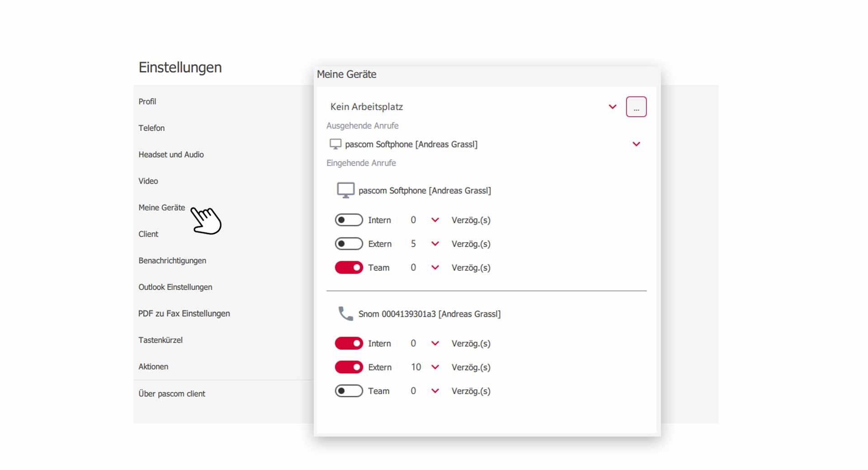Open Softphone Extern delay dropdown showing 5
Image resolution: width=868 pixels, height=470 pixels.
click(x=435, y=244)
